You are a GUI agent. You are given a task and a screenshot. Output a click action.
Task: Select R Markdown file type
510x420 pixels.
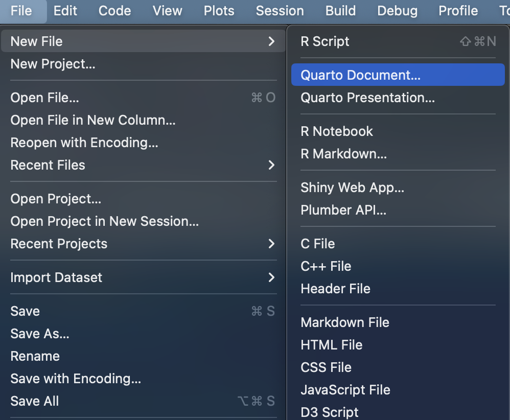(x=343, y=154)
